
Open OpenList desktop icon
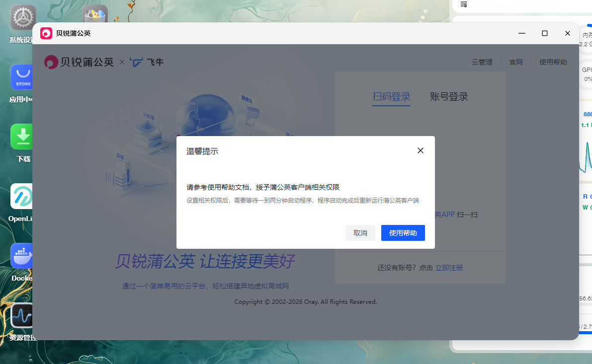pyautogui.click(x=21, y=196)
